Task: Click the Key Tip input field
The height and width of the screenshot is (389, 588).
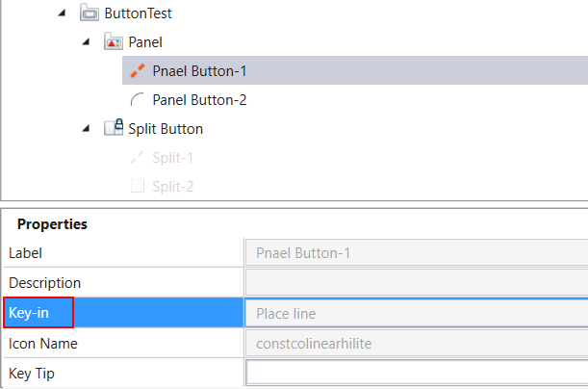Action: pyautogui.click(x=417, y=372)
